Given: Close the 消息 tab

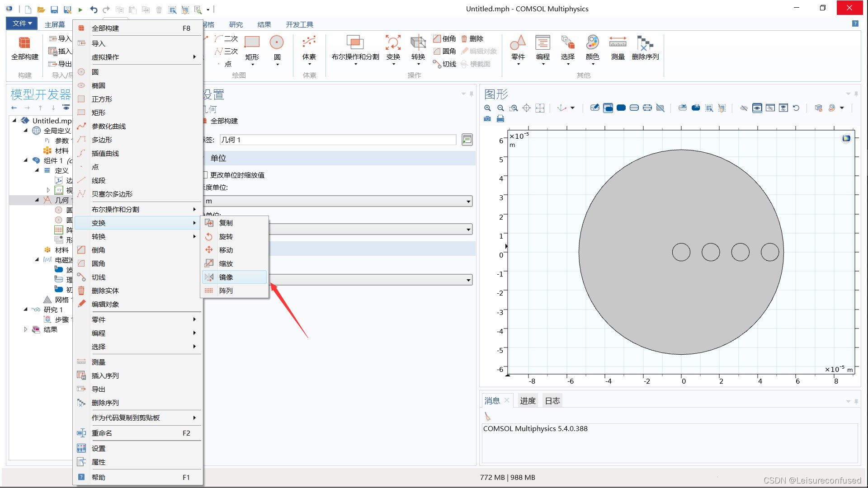Looking at the screenshot, I should [x=507, y=400].
